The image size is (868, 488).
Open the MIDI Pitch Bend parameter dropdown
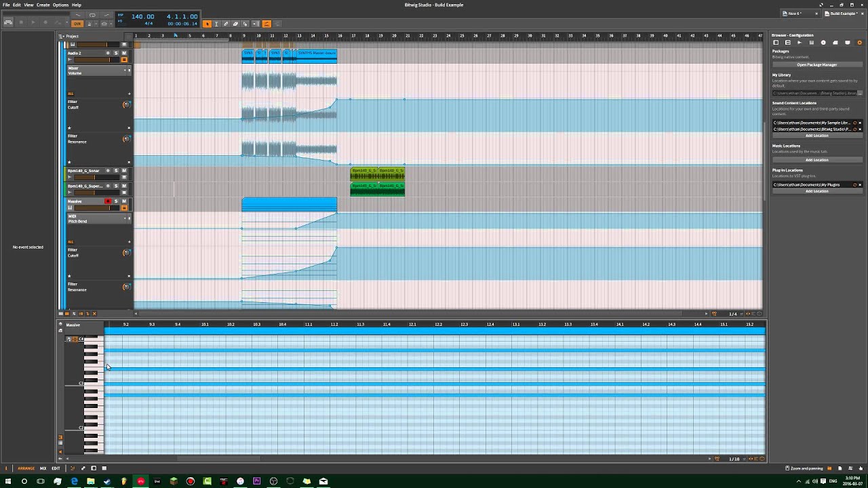point(125,218)
